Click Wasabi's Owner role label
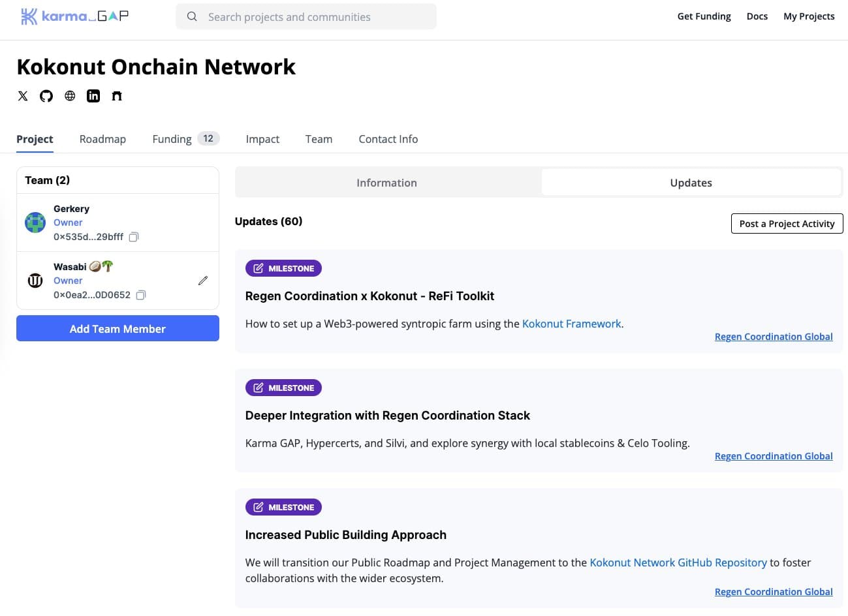Image resolution: width=848 pixels, height=616 pixels. [x=68, y=281]
